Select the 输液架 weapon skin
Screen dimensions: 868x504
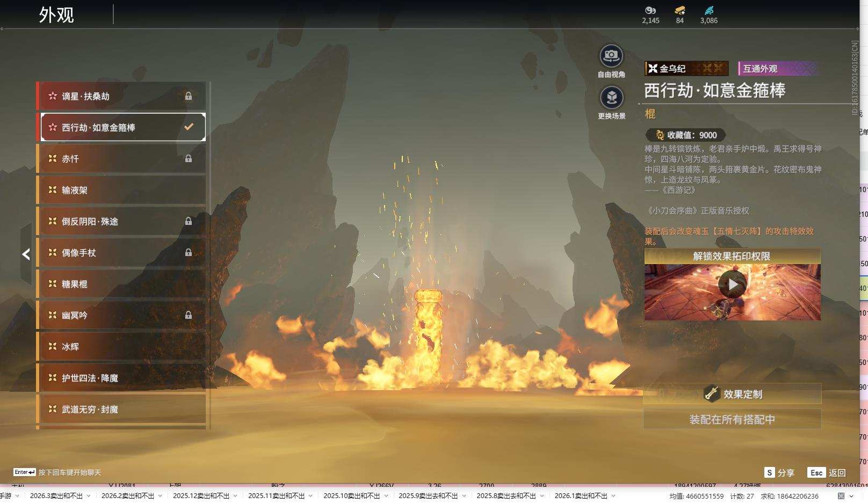pos(121,190)
